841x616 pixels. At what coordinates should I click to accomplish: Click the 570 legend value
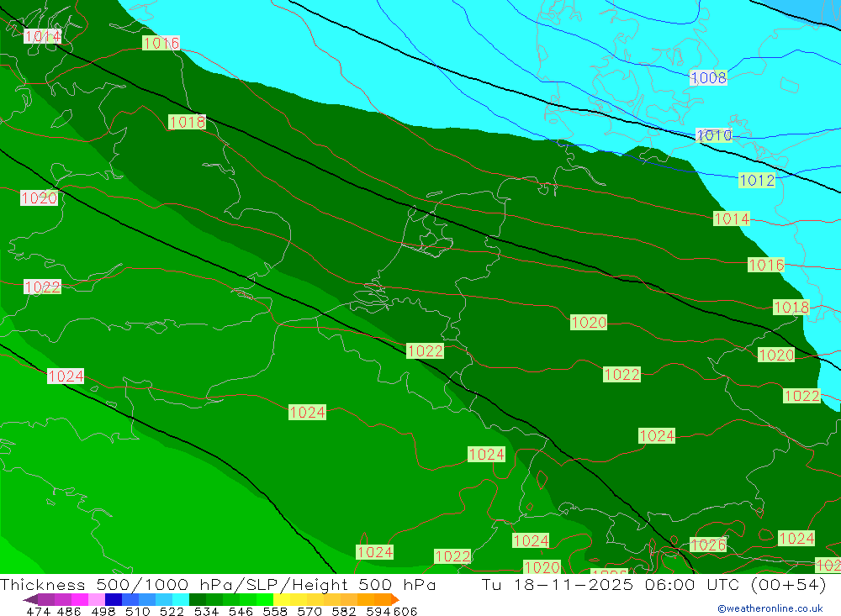[309, 611]
